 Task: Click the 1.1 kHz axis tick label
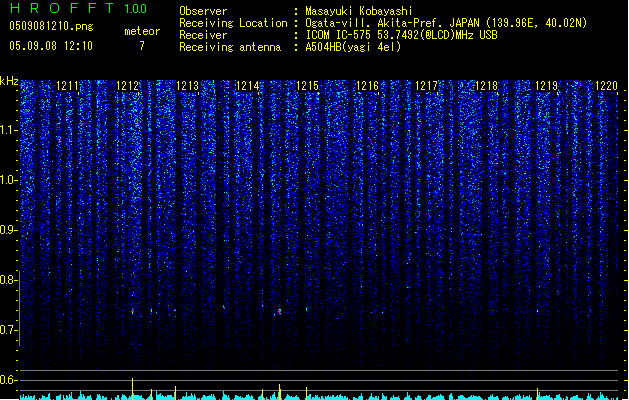coord(8,130)
